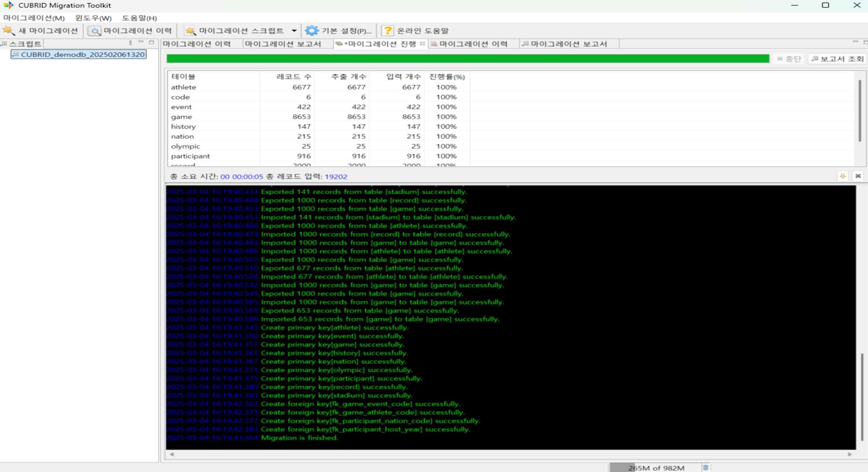The width and height of the screenshot is (868, 472).
Task: Click the View Report (보고서 조회) button
Action: (838, 59)
